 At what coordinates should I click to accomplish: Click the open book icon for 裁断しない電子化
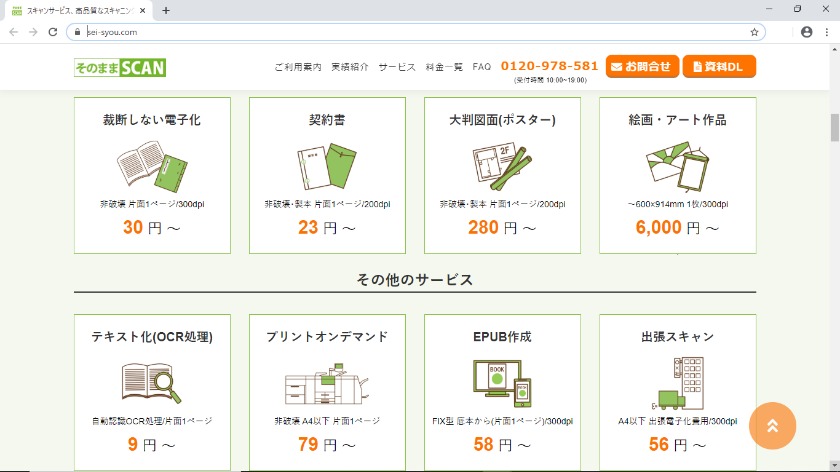click(152, 167)
